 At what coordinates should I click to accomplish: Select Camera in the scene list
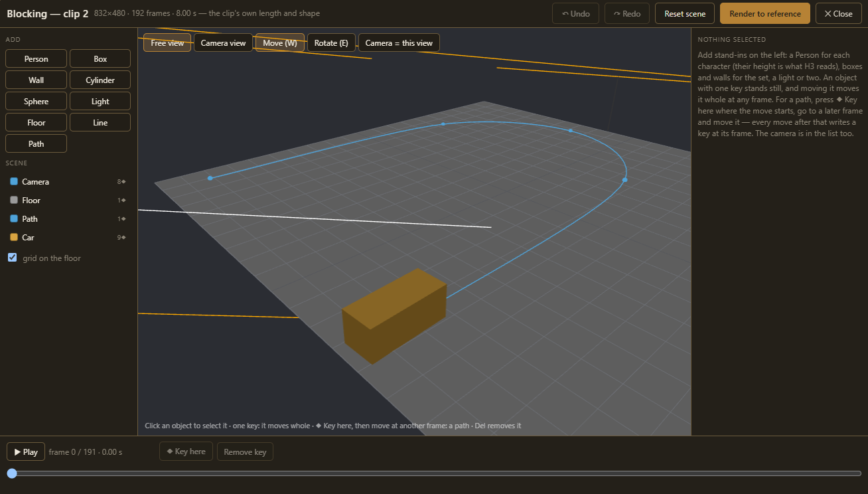click(68, 181)
